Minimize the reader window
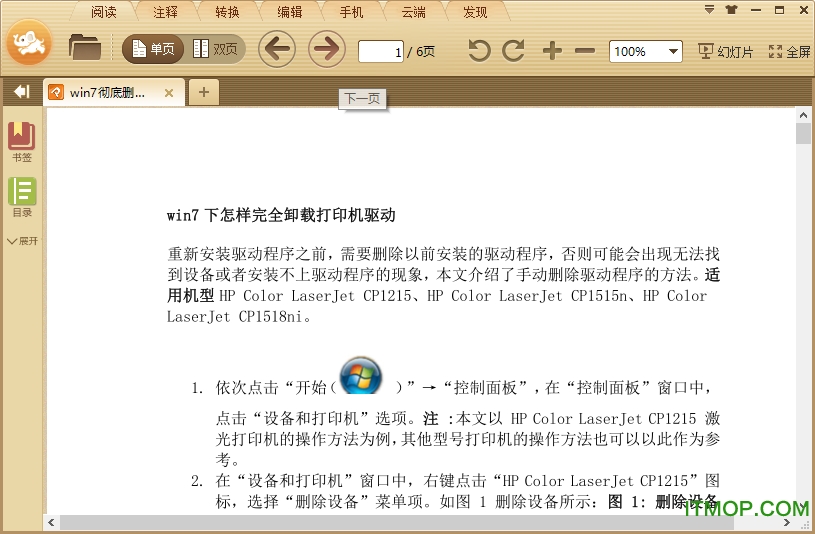The width and height of the screenshot is (815, 534). tap(756, 10)
